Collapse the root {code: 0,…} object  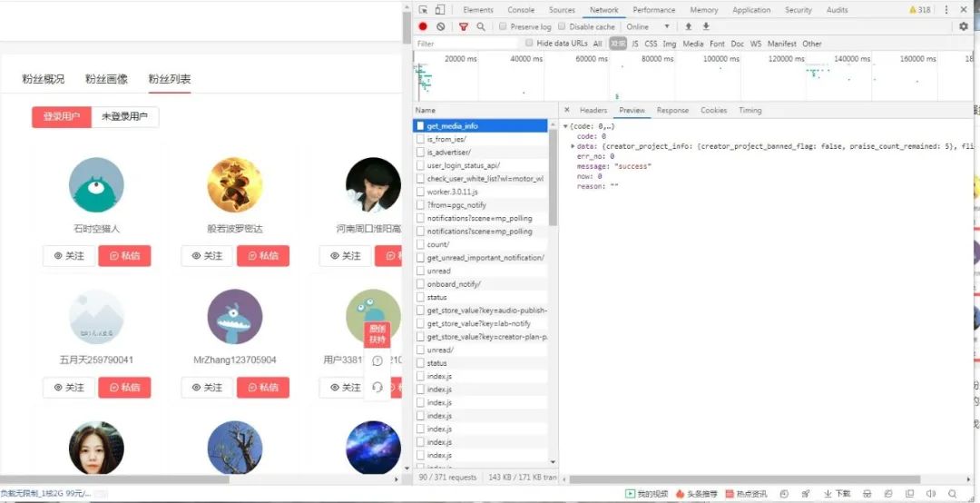pyautogui.click(x=565, y=126)
